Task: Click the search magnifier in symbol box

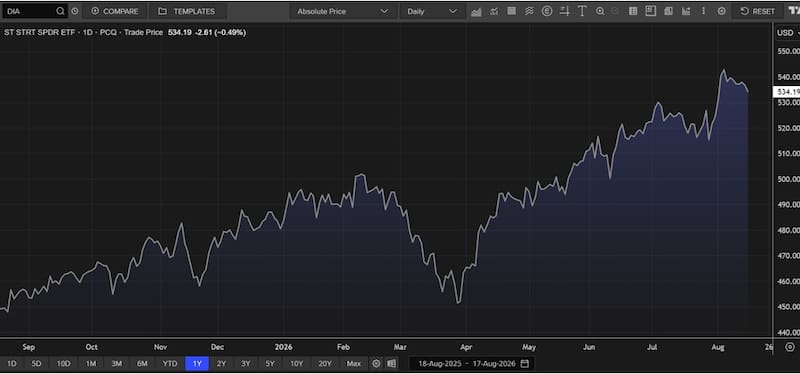Action: tap(60, 11)
